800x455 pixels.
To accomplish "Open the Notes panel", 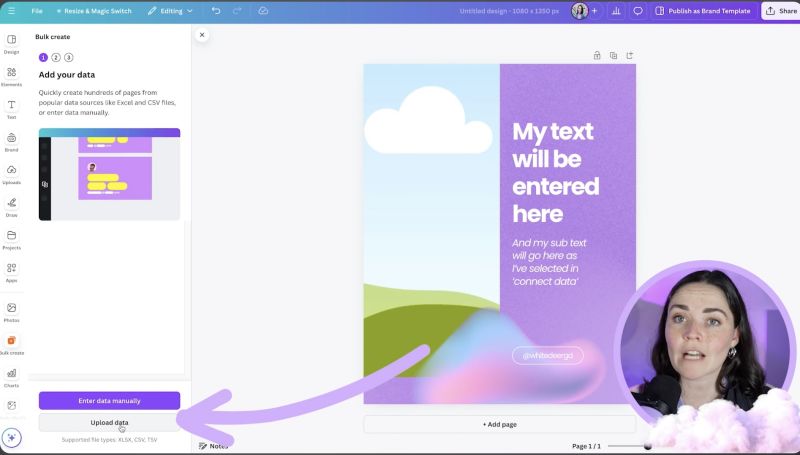I will coord(213,446).
